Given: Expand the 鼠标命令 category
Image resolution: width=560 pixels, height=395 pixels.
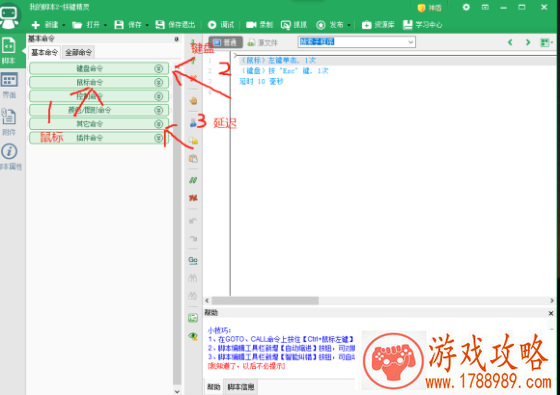Looking at the screenshot, I should [99, 82].
